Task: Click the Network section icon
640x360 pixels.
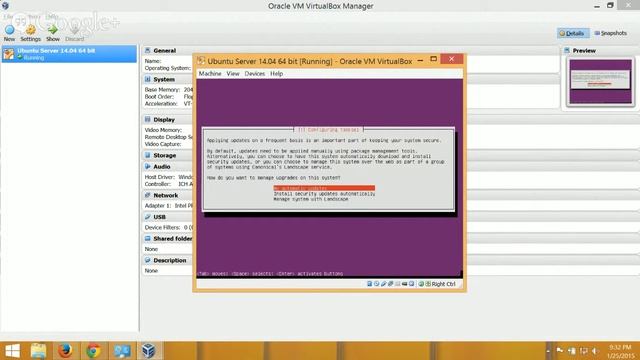Action: (148, 195)
